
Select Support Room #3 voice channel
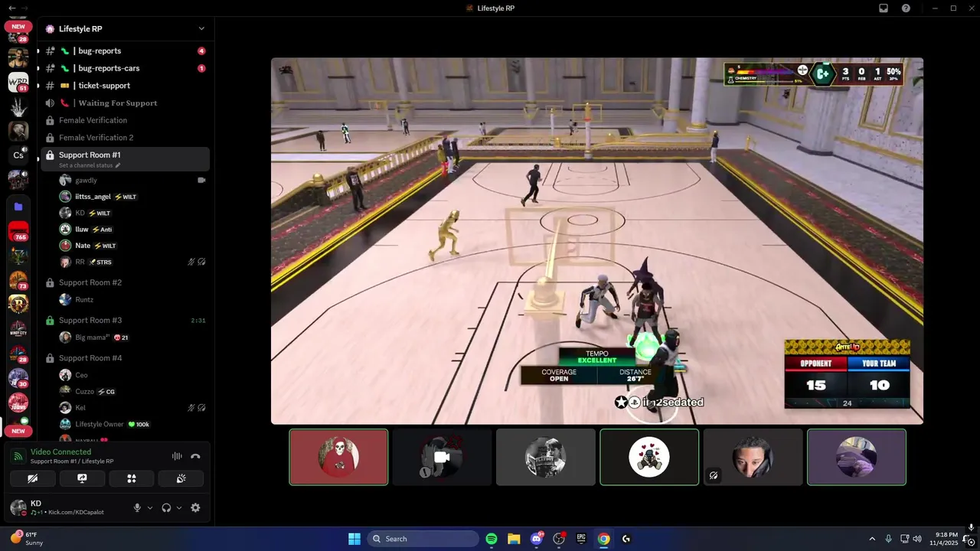[123, 320]
